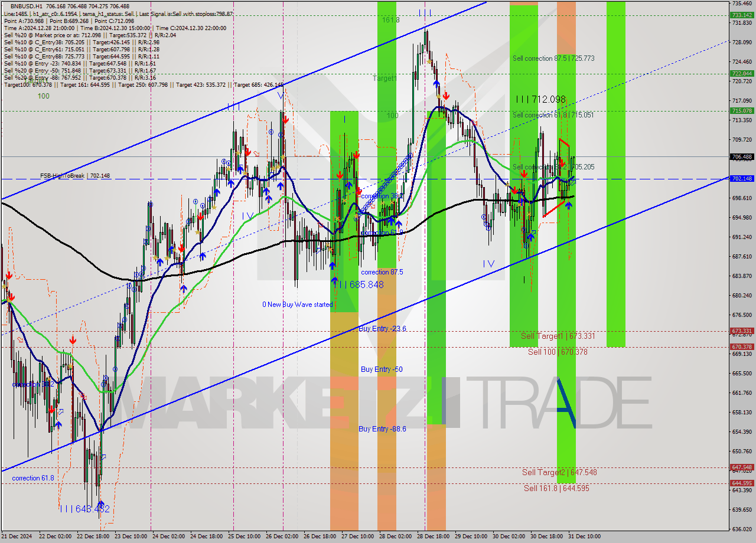Click the 28 Dec 18:00 time label
The width and height of the screenshot is (756, 543).
pos(433,537)
